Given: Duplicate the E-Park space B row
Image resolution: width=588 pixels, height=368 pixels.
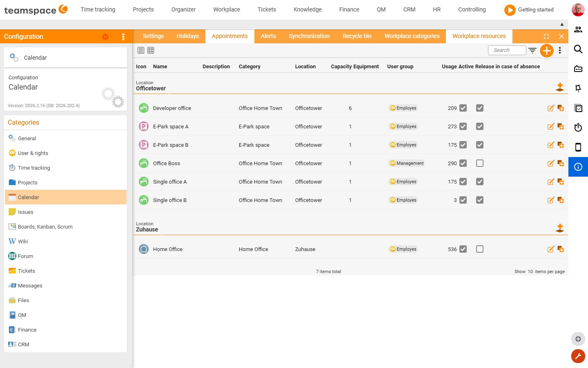Looking at the screenshot, I should tap(561, 145).
